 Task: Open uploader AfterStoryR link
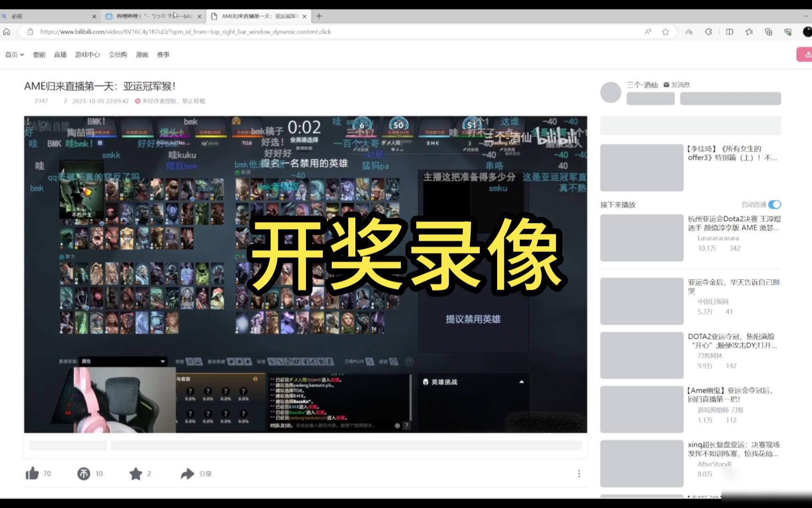point(715,464)
